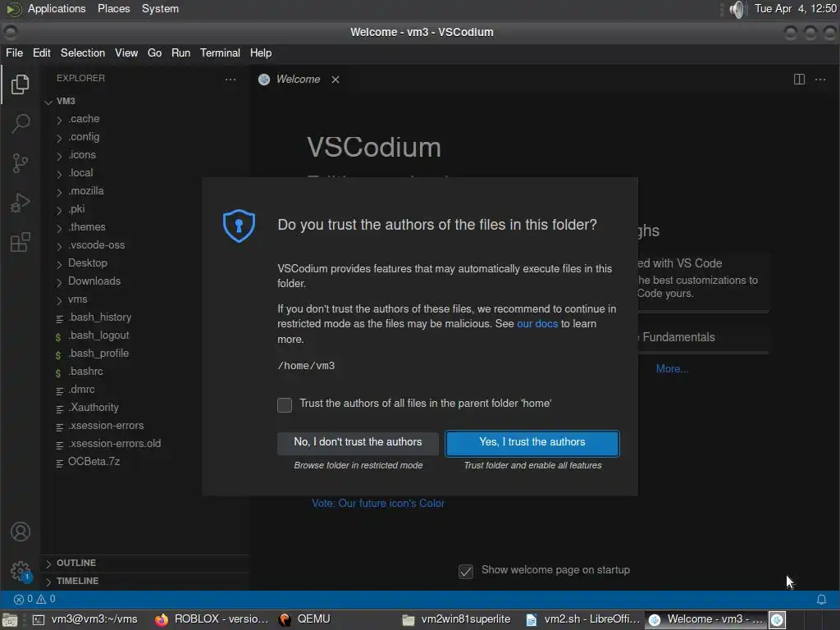The height and width of the screenshot is (630, 840).
Task: Open the OCBeta.7z file
Action: coord(94,462)
